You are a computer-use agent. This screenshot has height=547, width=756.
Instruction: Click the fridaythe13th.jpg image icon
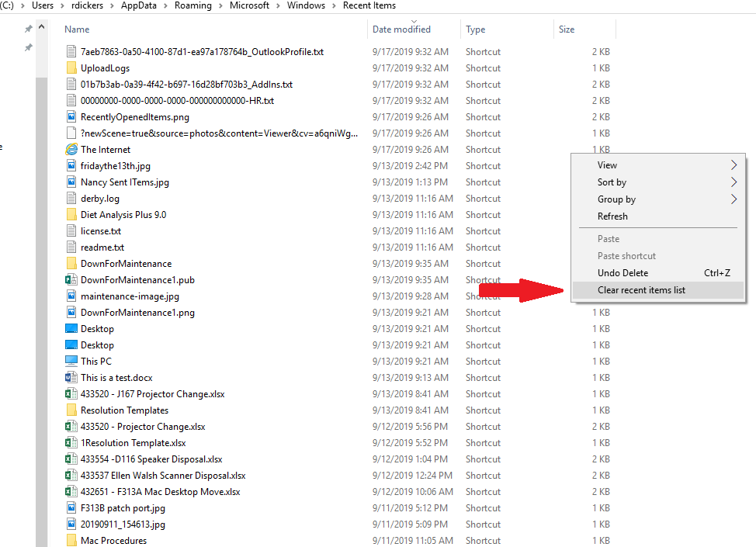click(71, 166)
